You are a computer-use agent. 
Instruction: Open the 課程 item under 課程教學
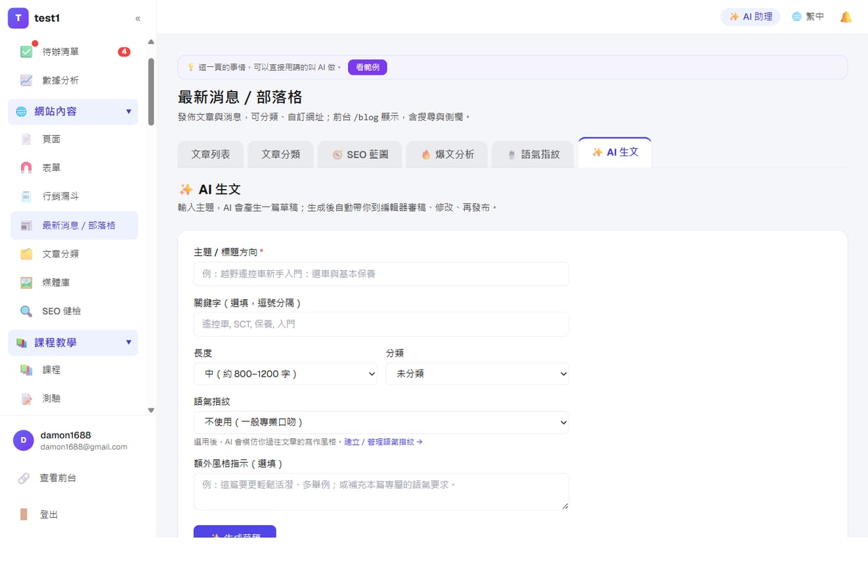pos(74,369)
